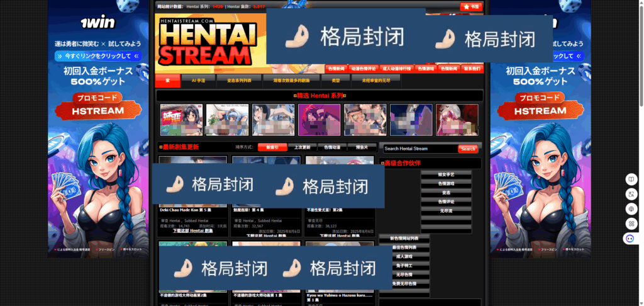The image size is (644, 306).
Task: Click the 书签 bookmark star button
Action: pyautogui.click(x=470, y=6)
